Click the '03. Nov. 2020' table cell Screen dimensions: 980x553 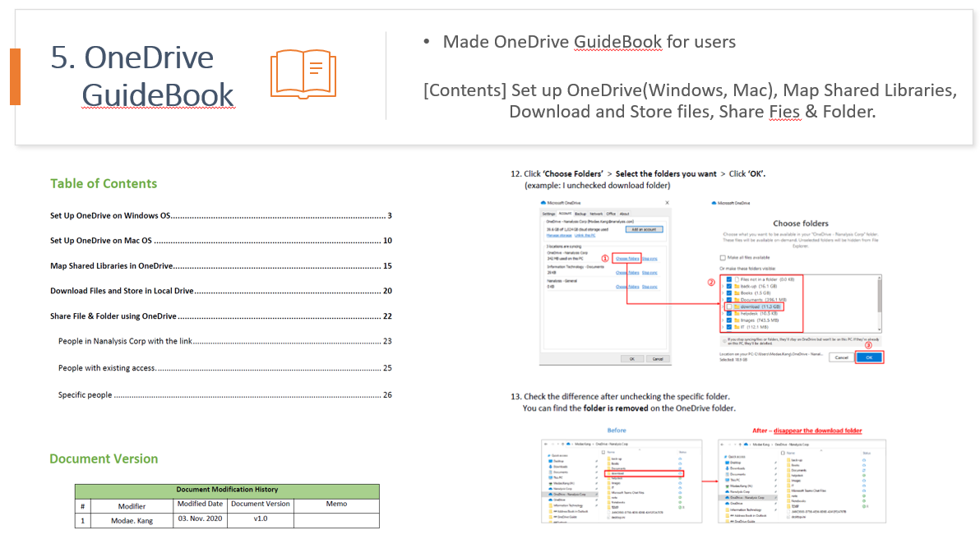pyautogui.click(x=200, y=518)
